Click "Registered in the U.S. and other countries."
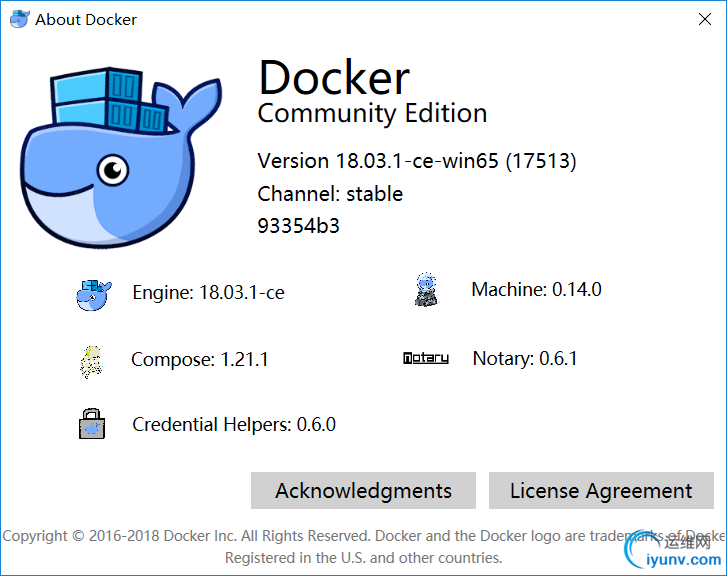The image size is (727, 576). 364,557
